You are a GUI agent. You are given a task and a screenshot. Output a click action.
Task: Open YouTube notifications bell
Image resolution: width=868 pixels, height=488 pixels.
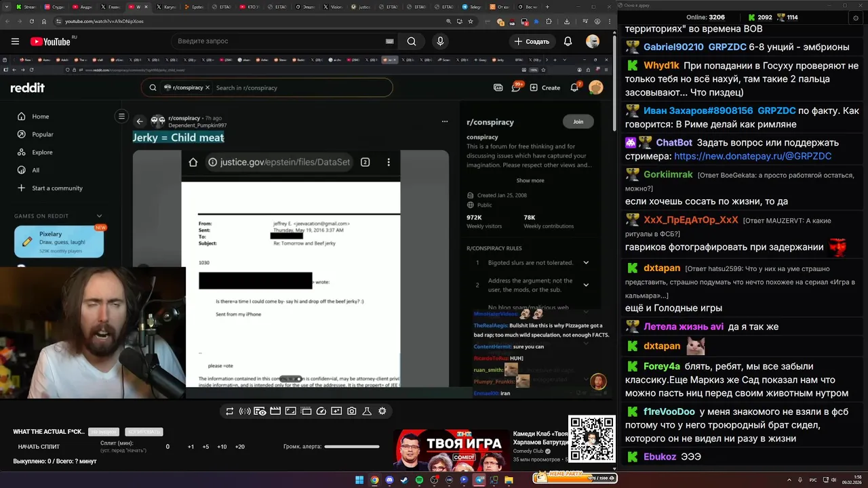coord(568,41)
